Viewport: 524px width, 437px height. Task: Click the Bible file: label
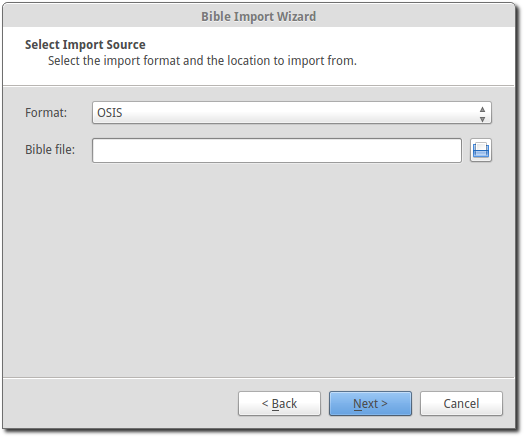(x=50, y=150)
